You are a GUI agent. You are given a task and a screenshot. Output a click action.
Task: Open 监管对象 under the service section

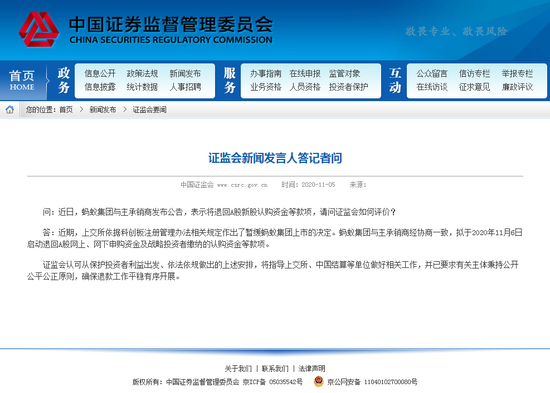(344, 74)
